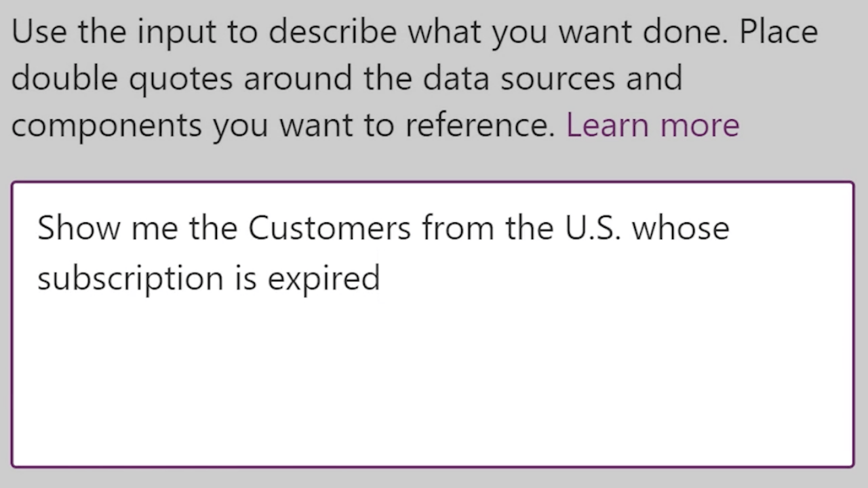Click the word "reference." before Learn more
The height and width of the screenshot is (488, 868).
click(x=479, y=125)
